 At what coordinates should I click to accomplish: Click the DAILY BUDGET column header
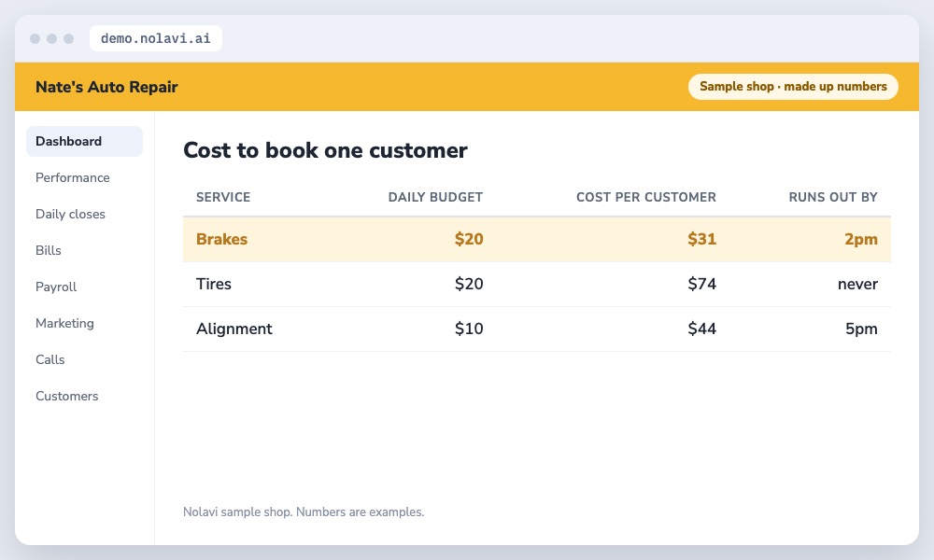pyautogui.click(x=435, y=197)
